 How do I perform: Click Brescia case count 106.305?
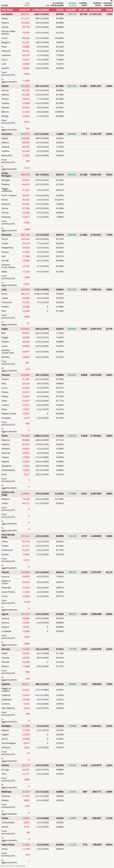point(25,23)
